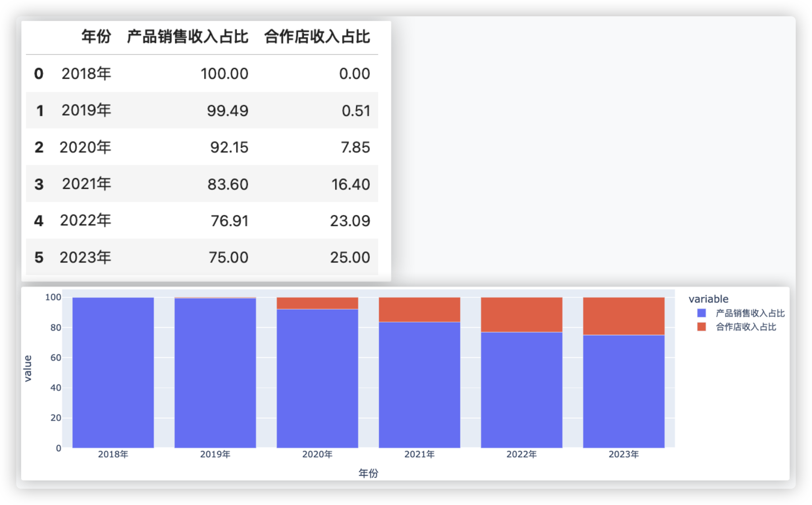Image resolution: width=812 pixels, height=505 pixels.
Task: Click the red legend color swatch
Action: click(702, 327)
